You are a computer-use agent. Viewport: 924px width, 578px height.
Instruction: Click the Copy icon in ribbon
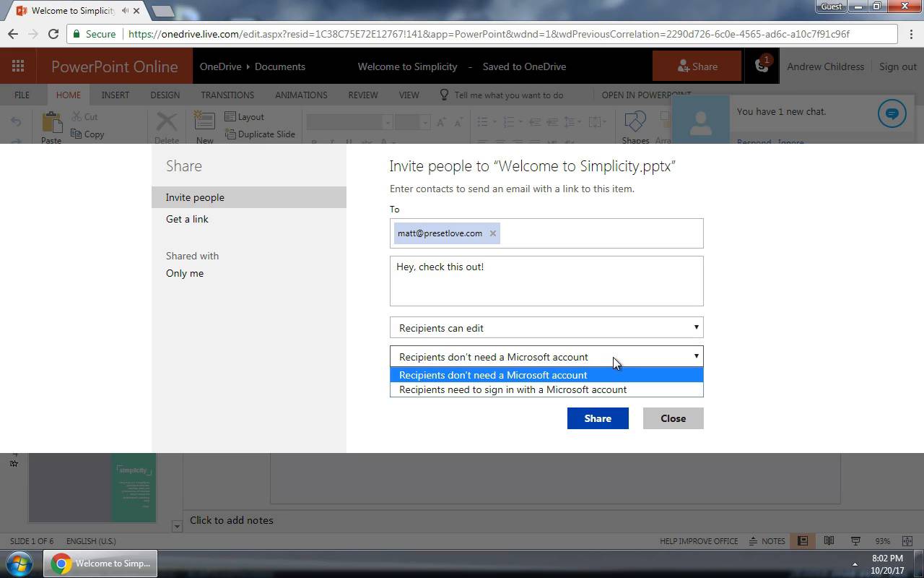point(77,134)
